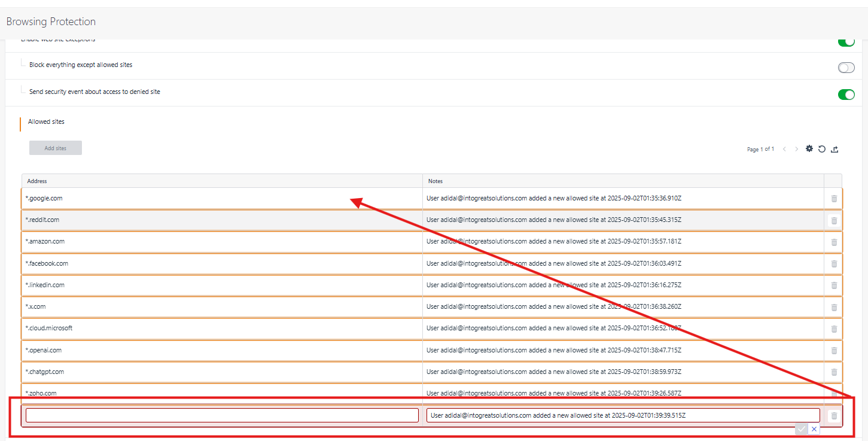Delete the *.google.com allowed site row
The height and width of the screenshot is (441, 868).
point(834,199)
